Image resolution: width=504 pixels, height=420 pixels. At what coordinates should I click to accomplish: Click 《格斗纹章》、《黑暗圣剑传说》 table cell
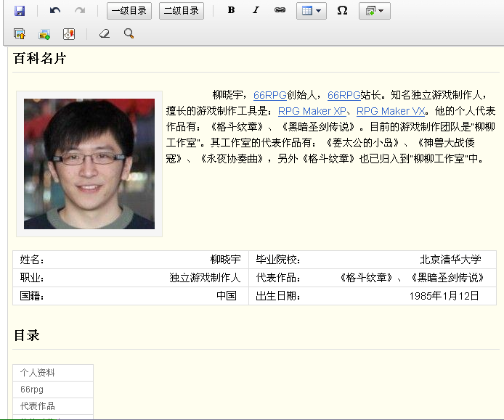[412, 277]
